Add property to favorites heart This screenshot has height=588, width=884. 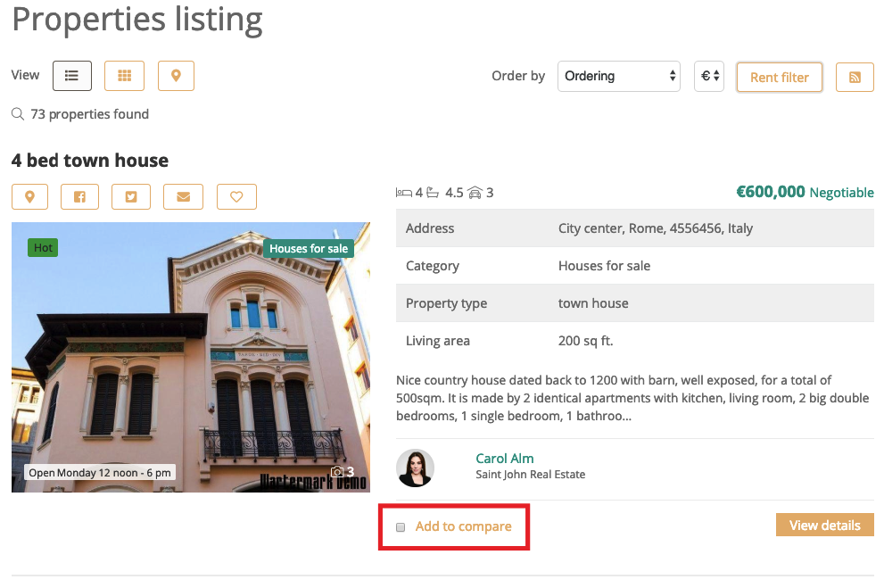[x=236, y=196]
